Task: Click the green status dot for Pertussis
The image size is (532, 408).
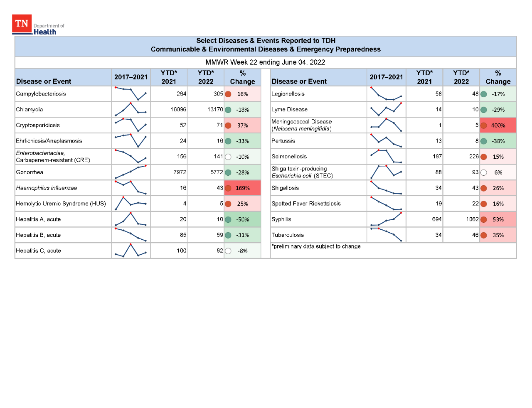Action: (x=484, y=141)
